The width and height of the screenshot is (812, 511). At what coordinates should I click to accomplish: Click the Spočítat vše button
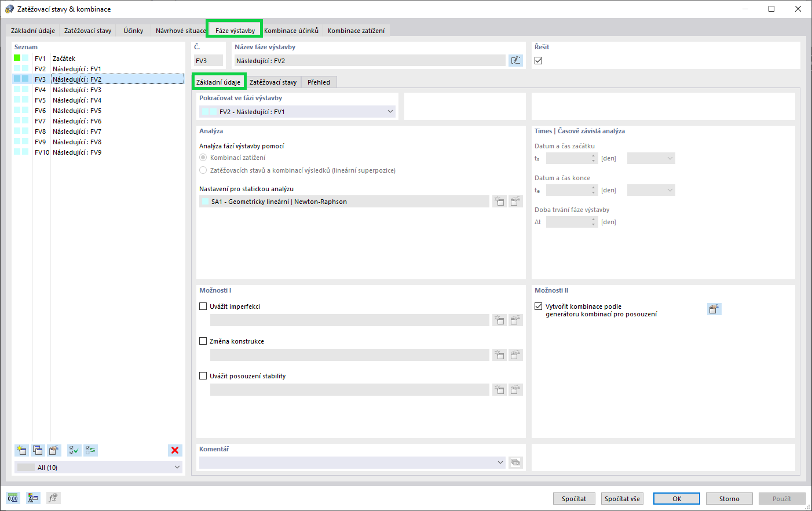(x=623, y=499)
